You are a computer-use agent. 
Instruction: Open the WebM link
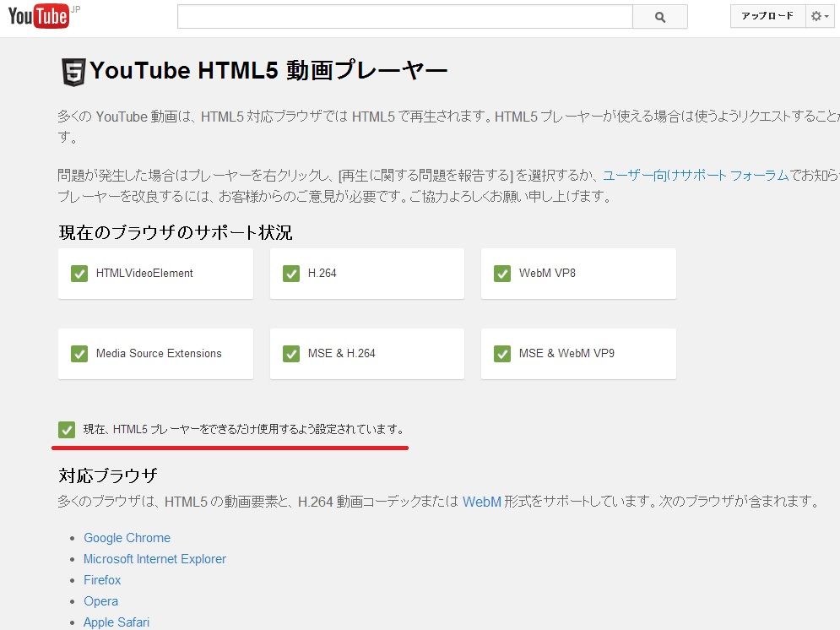pos(481,502)
